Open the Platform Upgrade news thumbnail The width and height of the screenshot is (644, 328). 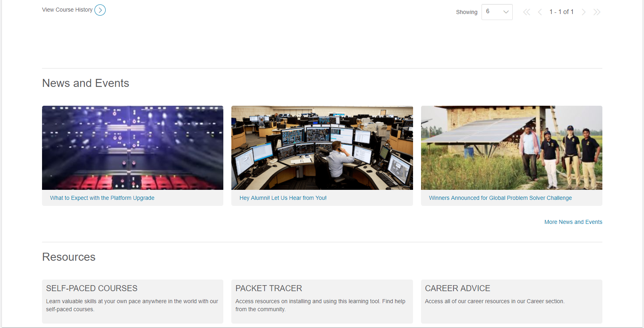click(x=132, y=148)
